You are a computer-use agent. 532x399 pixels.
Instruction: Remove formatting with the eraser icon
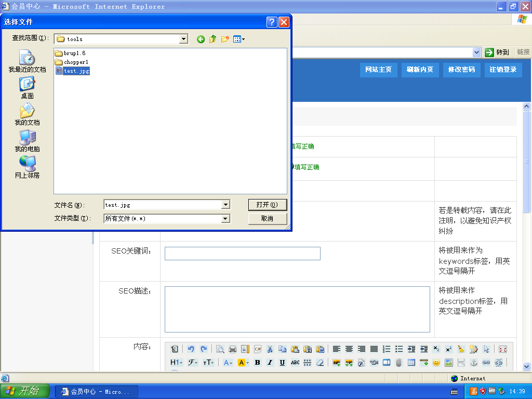point(320,362)
